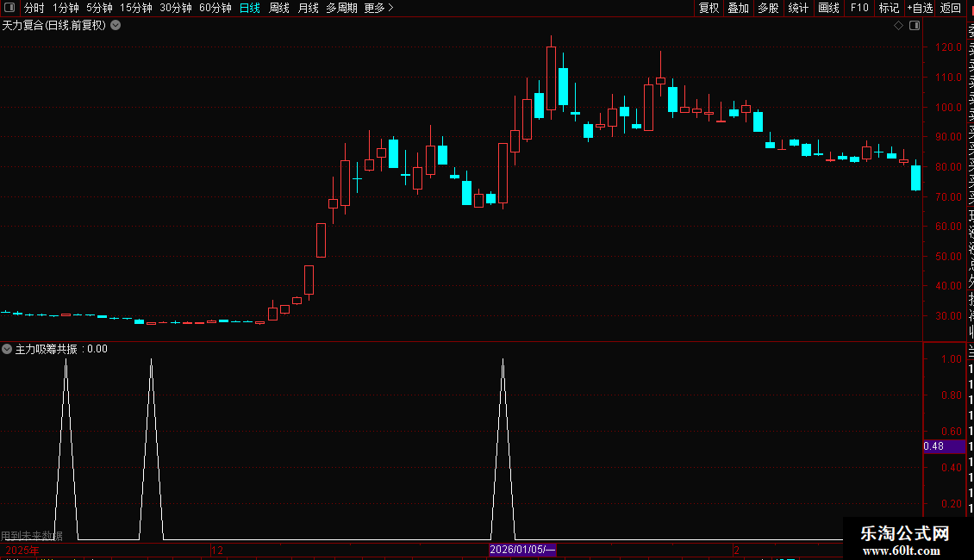Image resolution: width=974 pixels, height=560 pixels.
Task: Open the F10 company info
Action: (x=859, y=8)
